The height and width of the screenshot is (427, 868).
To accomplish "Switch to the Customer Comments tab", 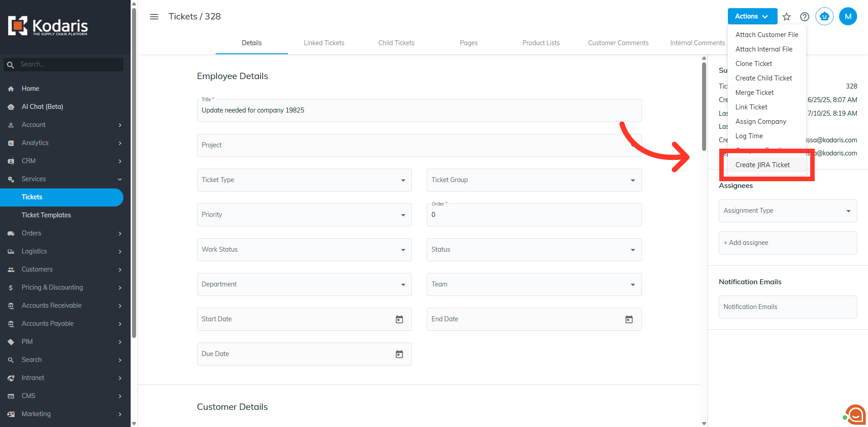I will point(618,43).
